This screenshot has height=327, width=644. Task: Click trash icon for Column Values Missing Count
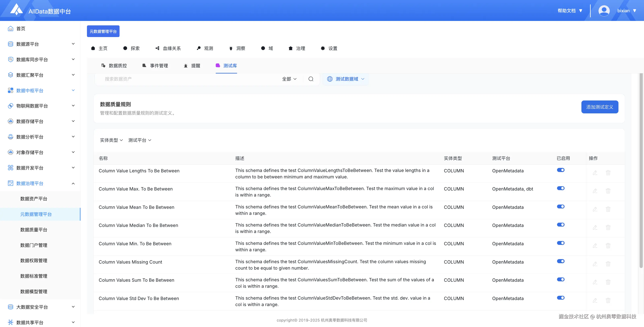pos(608,264)
